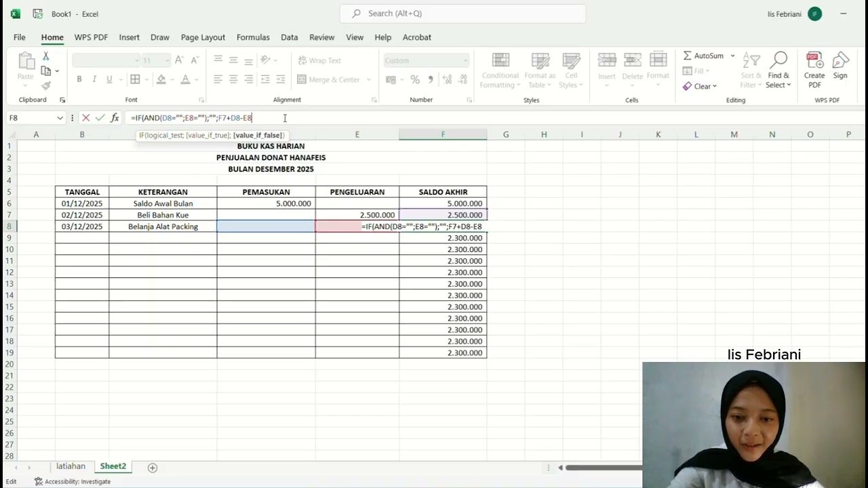Image resolution: width=868 pixels, height=488 pixels.
Task: Toggle Italic formatting
Action: click(94, 79)
